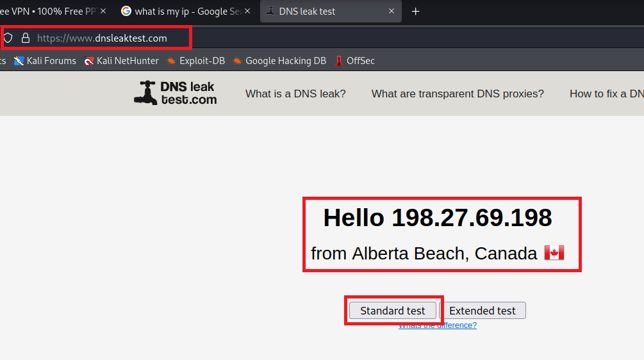
Task: Focus the dnsleaktest.com URL address field
Action: click(x=103, y=38)
